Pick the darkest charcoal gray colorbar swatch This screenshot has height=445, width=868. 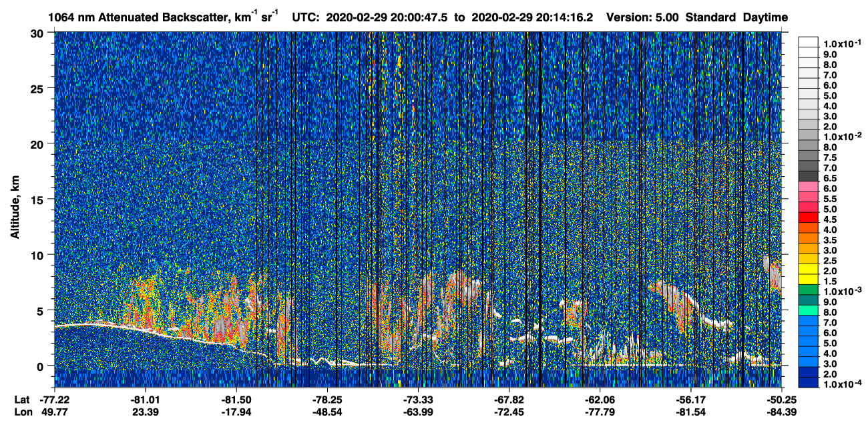coord(808,177)
